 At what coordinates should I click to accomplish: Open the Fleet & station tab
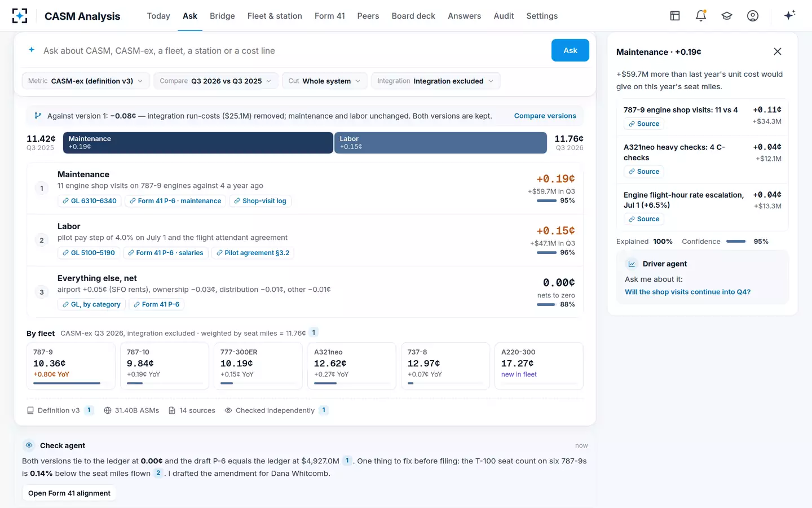pyautogui.click(x=275, y=16)
